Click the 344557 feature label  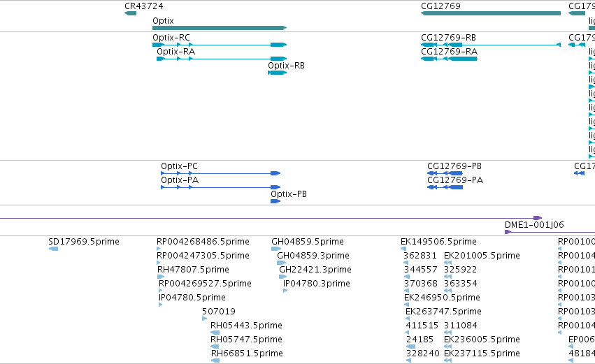[x=420, y=270]
